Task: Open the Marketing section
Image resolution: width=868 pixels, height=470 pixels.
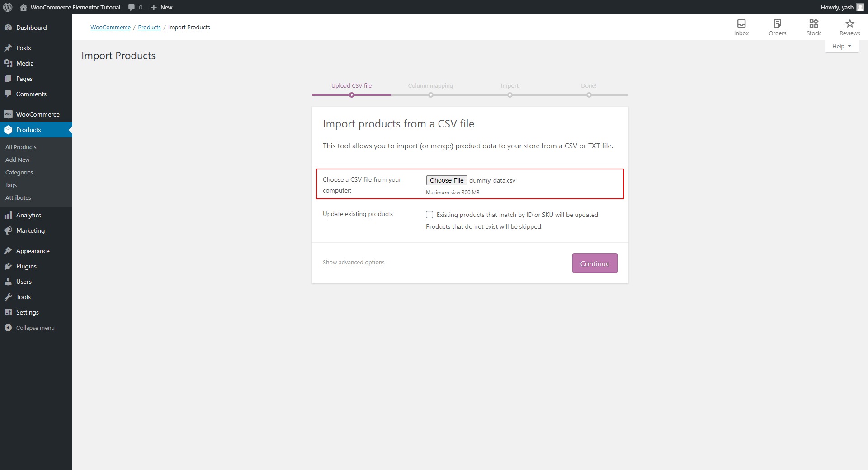Action: click(x=30, y=230)
